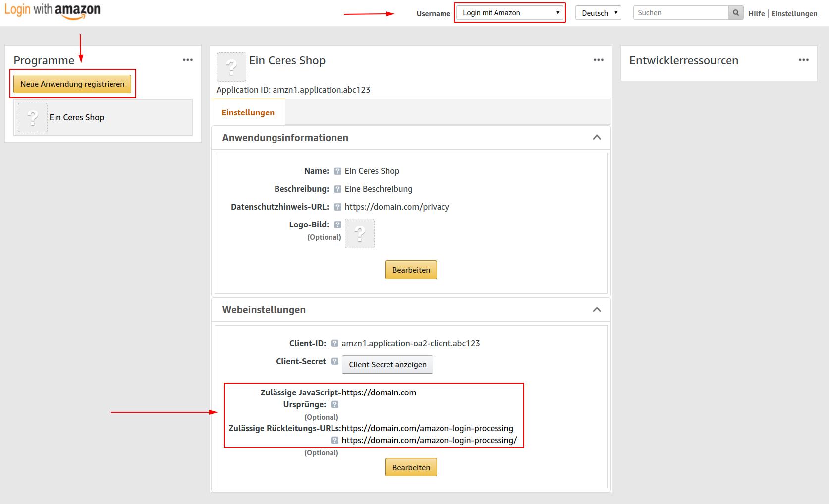Open the Programme panel three-dot menu
Viewport: 829px width, 504px height.
coord(188,60)
